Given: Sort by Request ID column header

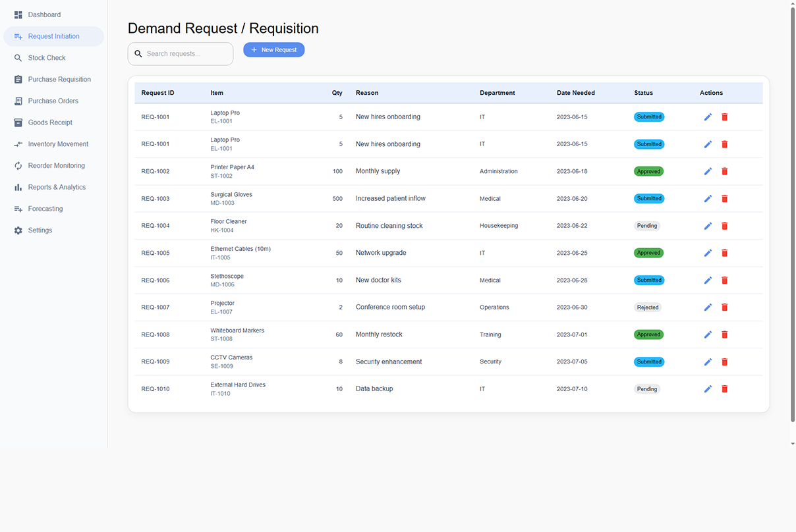Looking at the screenshot, I should 157,93.
